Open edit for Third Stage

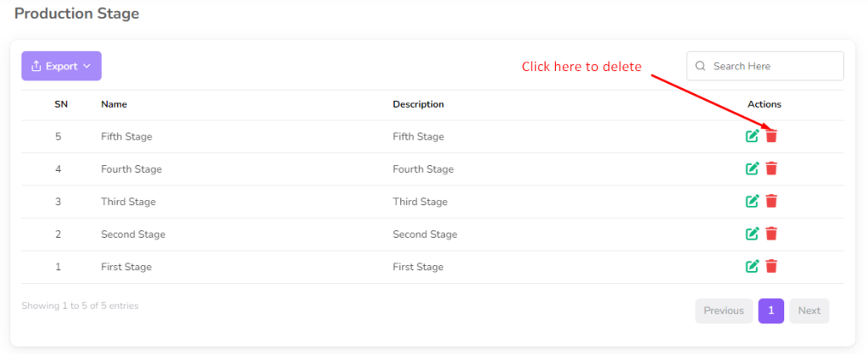tap(752, 202)
